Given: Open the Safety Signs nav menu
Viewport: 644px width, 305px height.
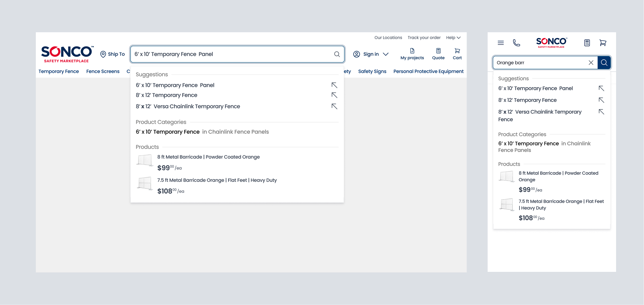Looking at the screenshot, I should [x=372, y=71].
